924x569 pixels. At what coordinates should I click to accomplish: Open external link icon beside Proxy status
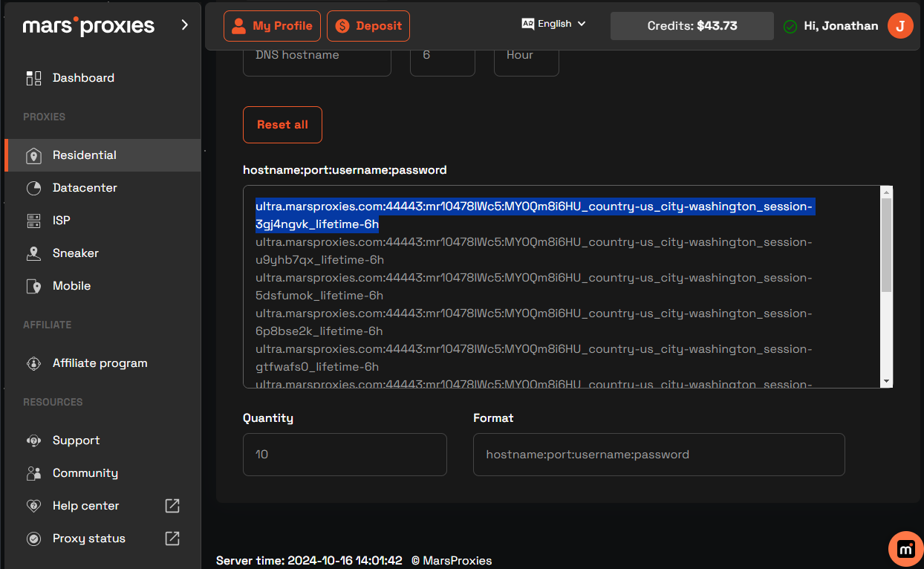(172, 539)
